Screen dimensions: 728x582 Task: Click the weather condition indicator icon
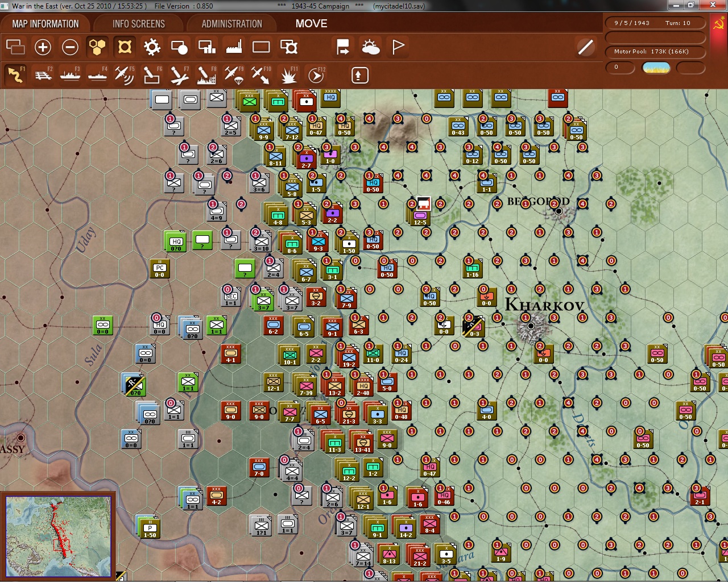(x=656, y=68)
